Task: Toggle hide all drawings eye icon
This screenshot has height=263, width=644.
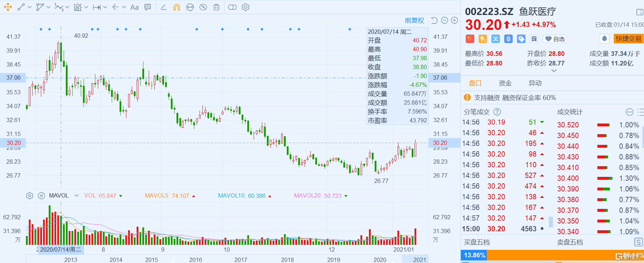Action: (203, 7)
